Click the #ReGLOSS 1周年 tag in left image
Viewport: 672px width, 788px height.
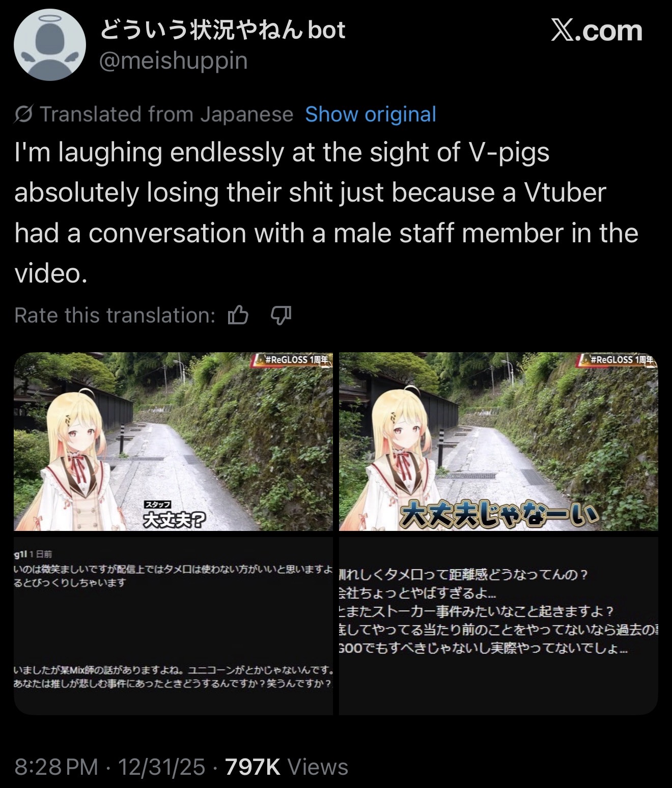[292, 359]
